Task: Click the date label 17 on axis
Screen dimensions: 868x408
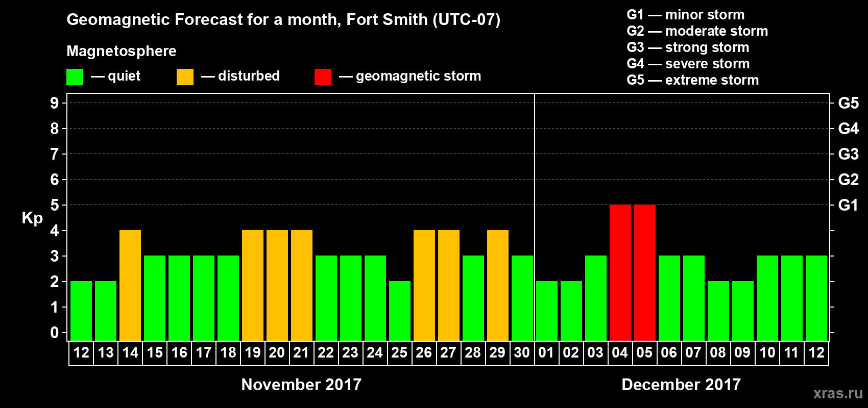Action: (204, 353)
